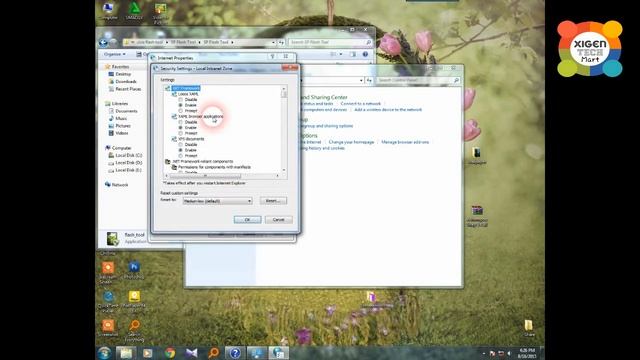Open Explorer address bar history dropdown
640x360 pixels.
click(273, 42)
